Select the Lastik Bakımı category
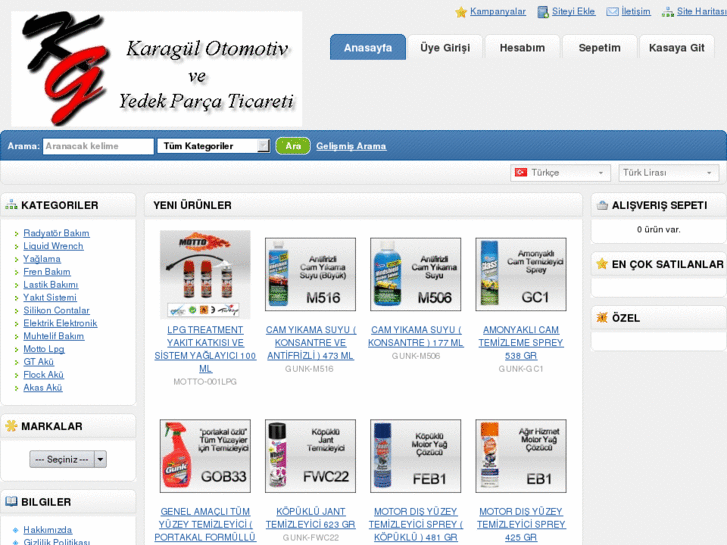Viewport: 727px width, 545px height. click(x=51, y=284)
